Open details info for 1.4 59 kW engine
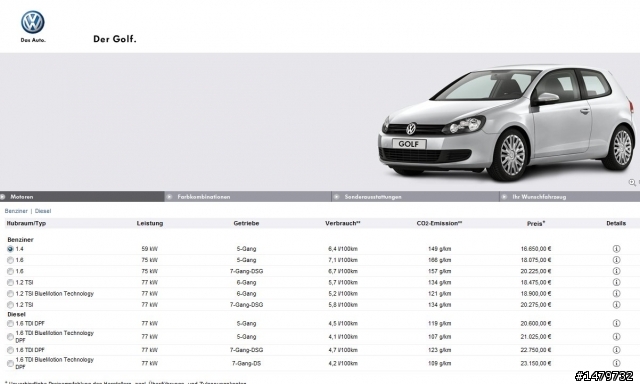This screenshot has width=640, height=384. (x=616, y=249)
